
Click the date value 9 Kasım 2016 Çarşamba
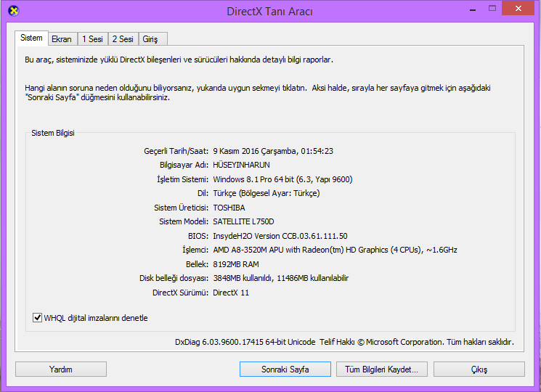click(254, 151)
